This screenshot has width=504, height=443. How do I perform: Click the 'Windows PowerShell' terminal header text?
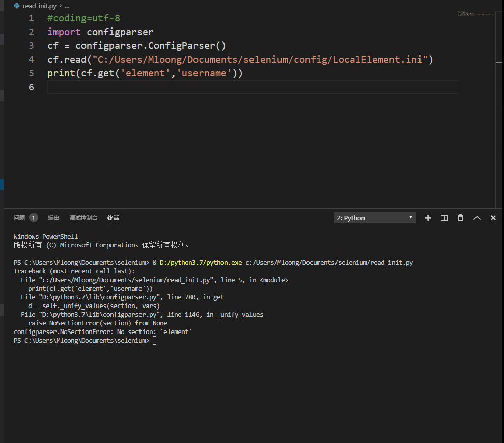(46, 237)
